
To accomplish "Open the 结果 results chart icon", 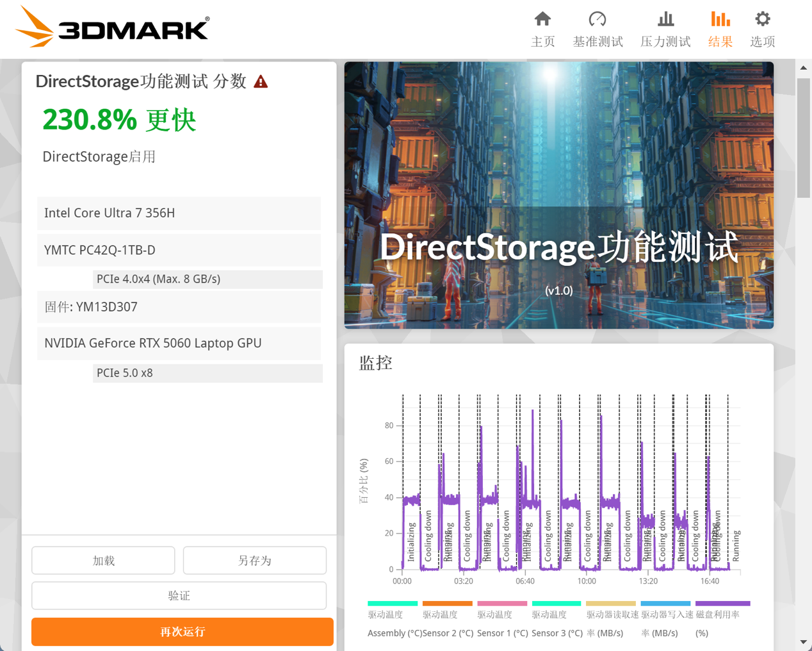I will point(720,19).
